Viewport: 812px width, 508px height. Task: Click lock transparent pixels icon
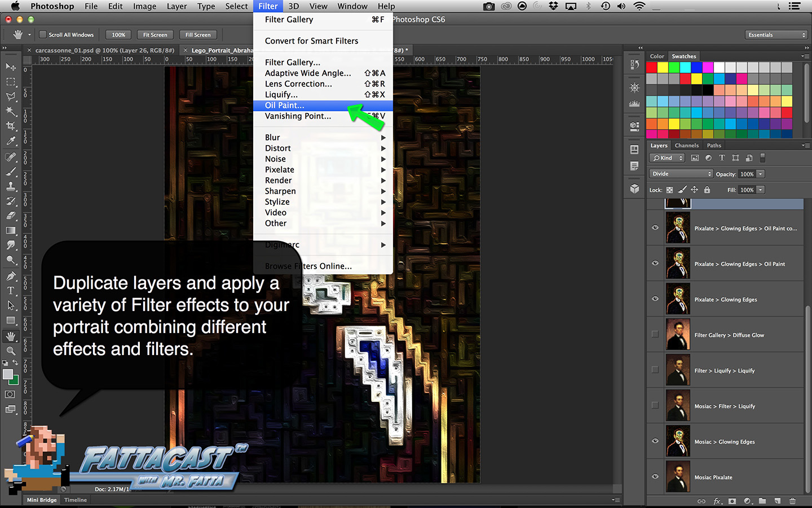pos(669,190)
